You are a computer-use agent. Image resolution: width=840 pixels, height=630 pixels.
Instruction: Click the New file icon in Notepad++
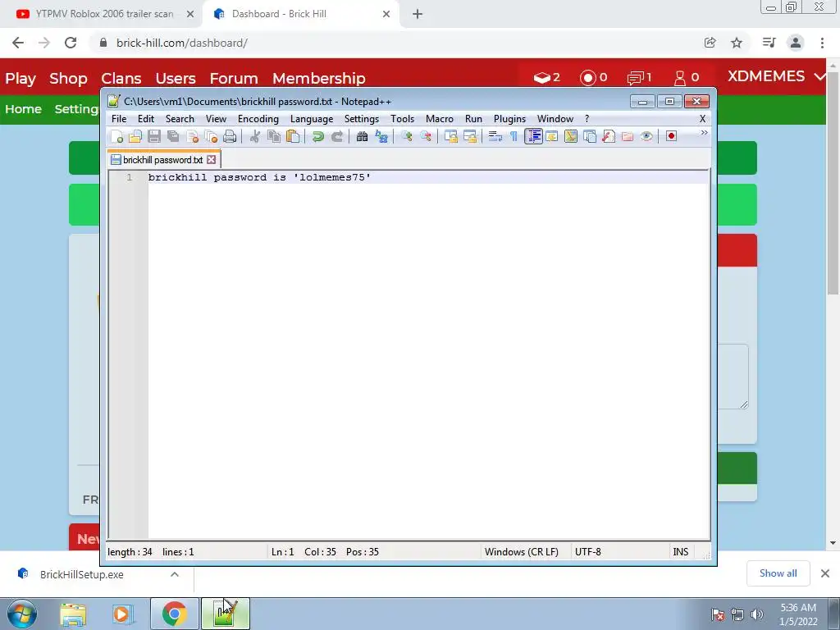tap(116, 137)
